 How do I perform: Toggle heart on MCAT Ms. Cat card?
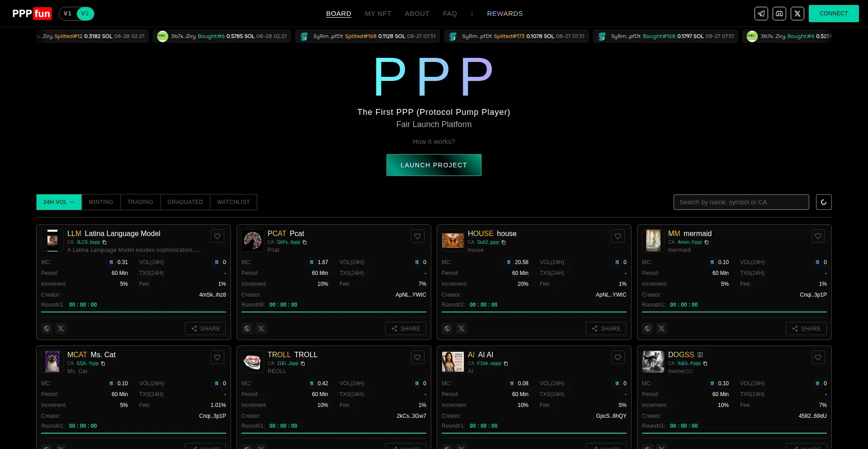(x=217, y=357)
